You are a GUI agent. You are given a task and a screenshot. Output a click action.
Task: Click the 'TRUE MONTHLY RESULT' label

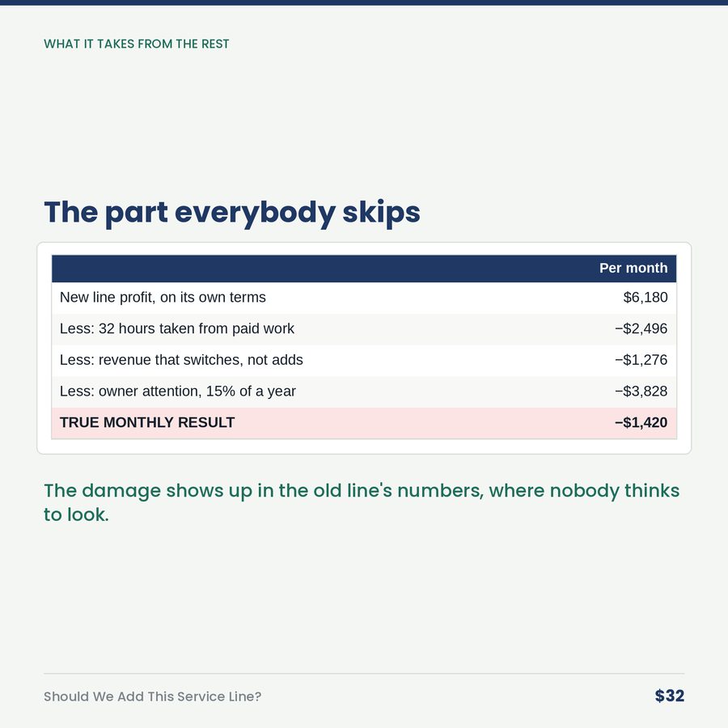(x=147, y=422)
